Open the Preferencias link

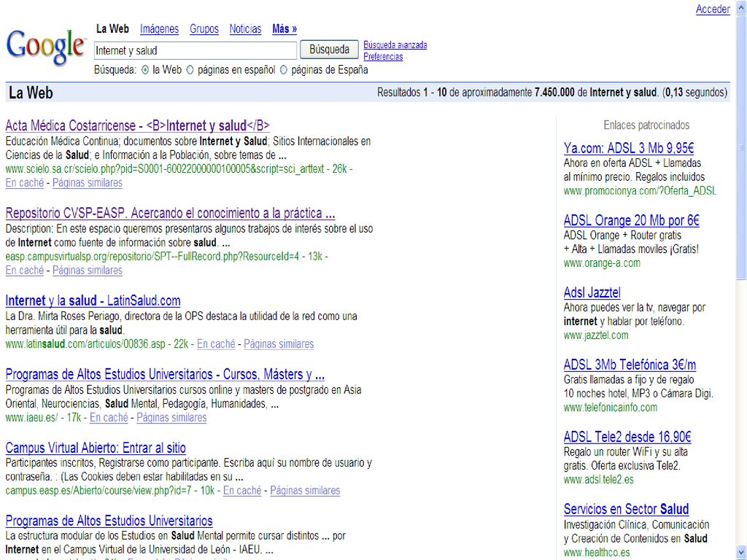(x=383, y=57)
